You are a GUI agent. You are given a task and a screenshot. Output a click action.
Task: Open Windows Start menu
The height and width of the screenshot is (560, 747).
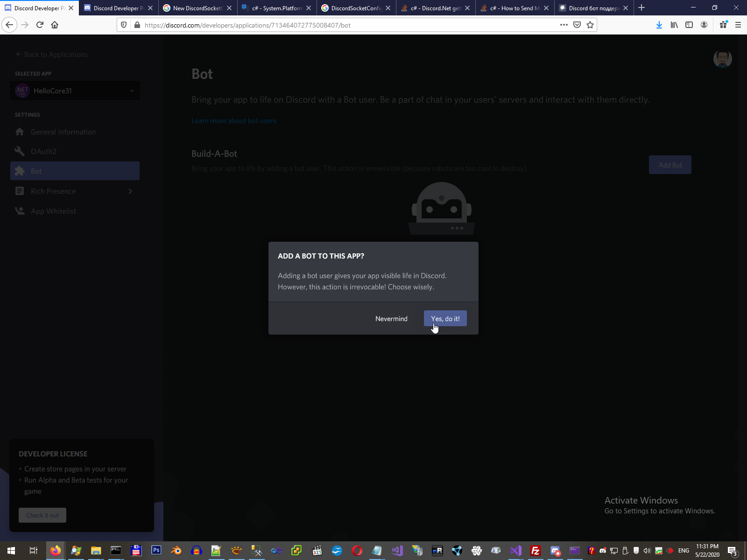pyautogui.click(x=11, y=551)
